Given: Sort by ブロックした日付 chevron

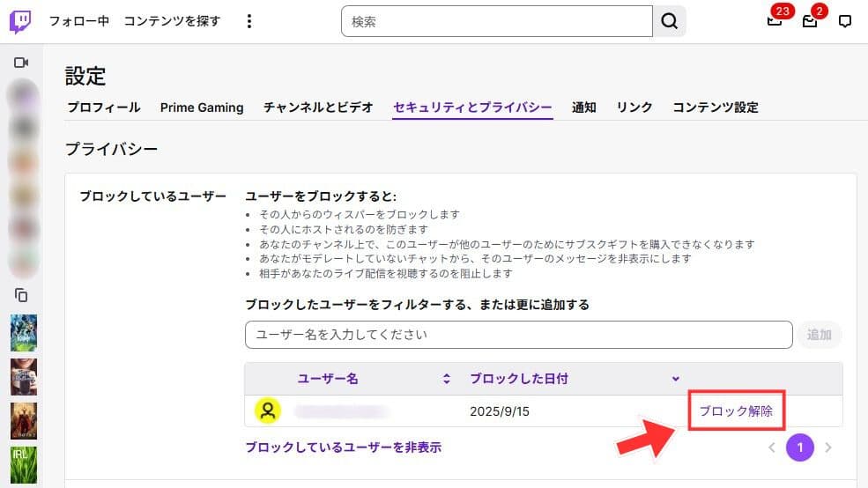Looking at the screenshot, I should point(675,379).
